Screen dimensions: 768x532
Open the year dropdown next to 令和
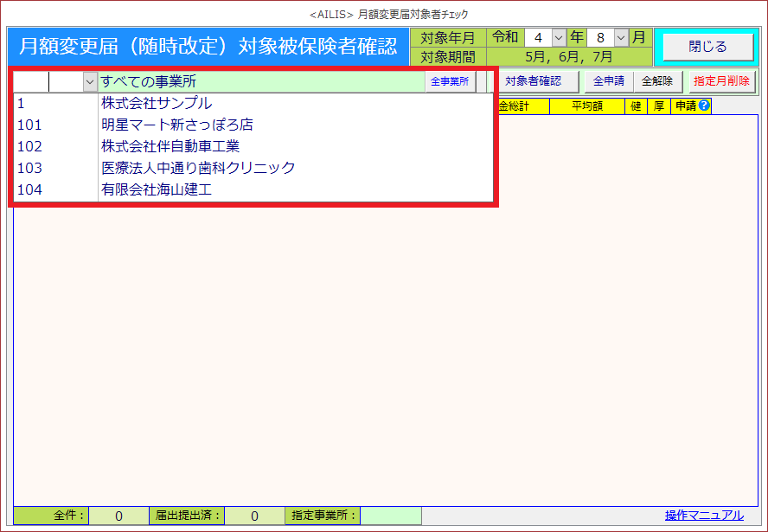pyautogui.click(x=558, y=38)
